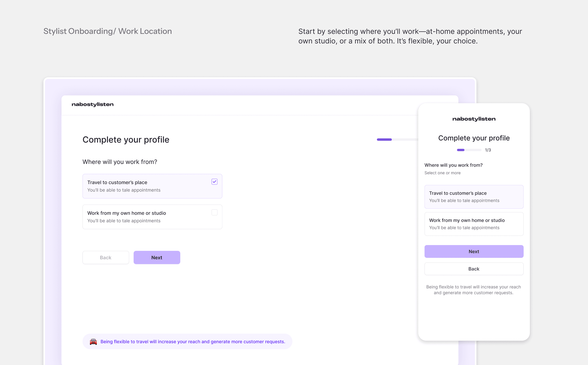This screenshot has width=588, height=365.
Task: Tap the mobile full-width Back button
Action: coord(474,269)
